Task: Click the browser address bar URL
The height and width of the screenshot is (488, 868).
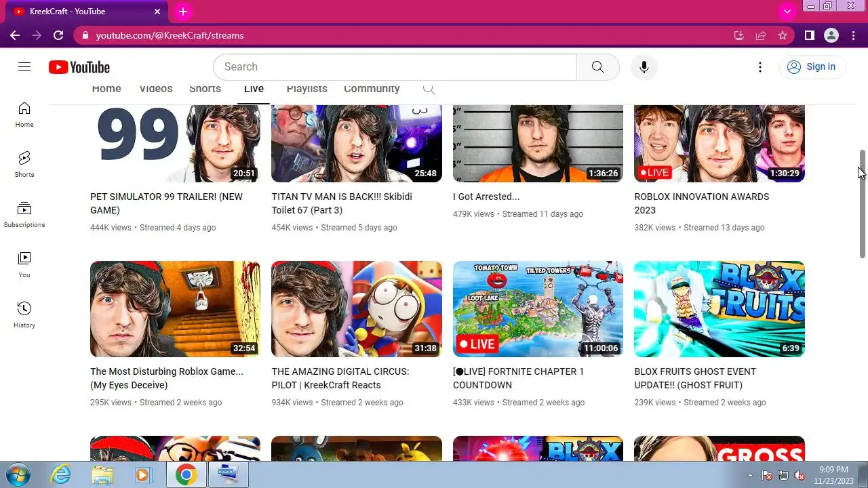Action: (x=170, y=35)
